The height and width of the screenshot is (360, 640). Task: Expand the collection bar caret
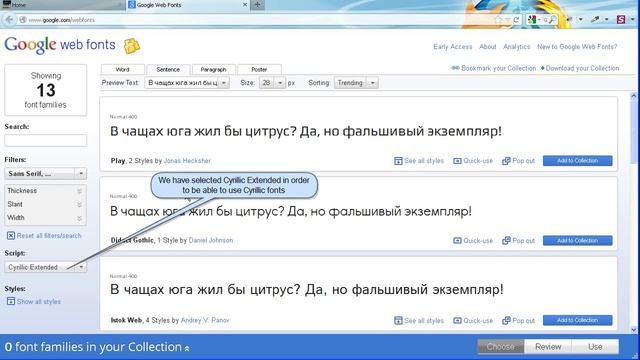187,348
